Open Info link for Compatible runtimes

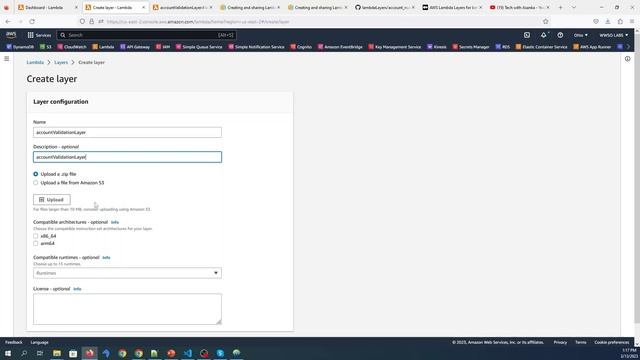point(106,258)
